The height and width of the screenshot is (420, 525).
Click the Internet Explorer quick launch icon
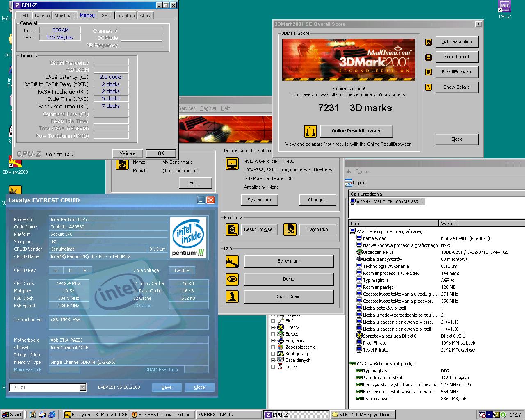click(x=52, y=415)
